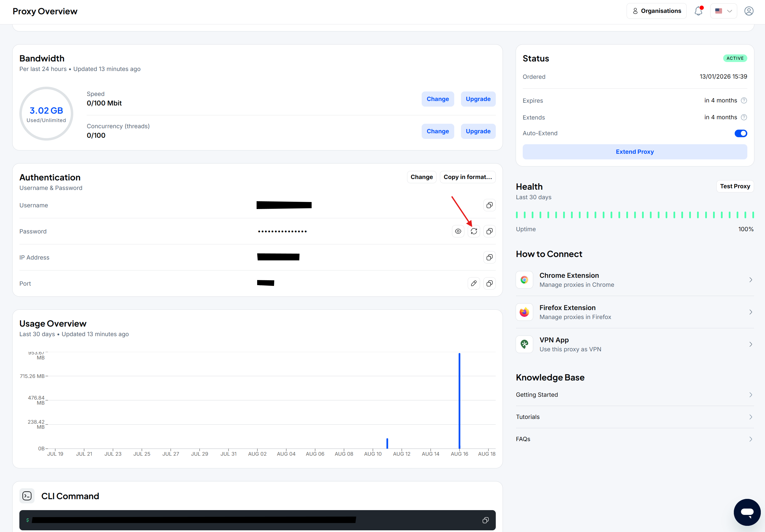The image size is (765, 532).
Task: Expand the Firefox Extension row chevron
Action: tap(750, 312)
